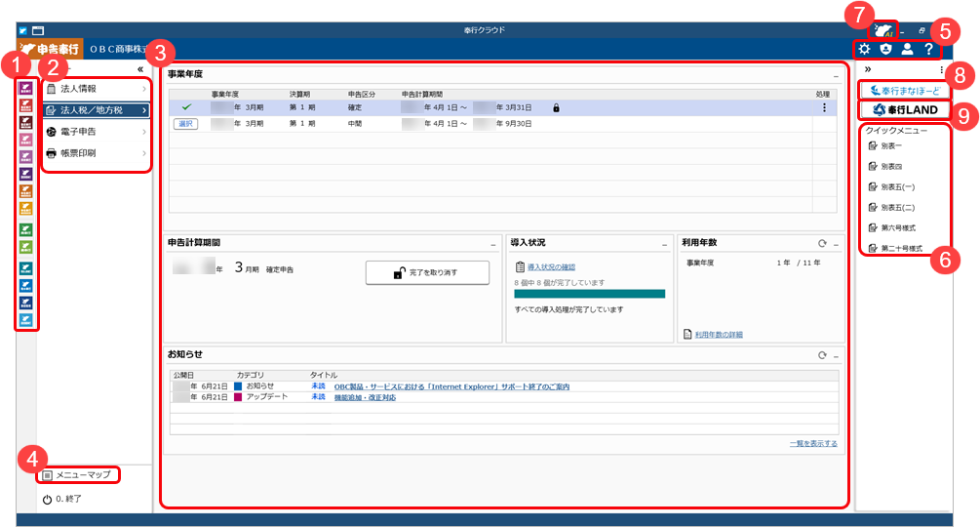This screenshot has height=527, width=980.
Task: Collapse the left menu with « arrows
Action: (x=140, y=69)
